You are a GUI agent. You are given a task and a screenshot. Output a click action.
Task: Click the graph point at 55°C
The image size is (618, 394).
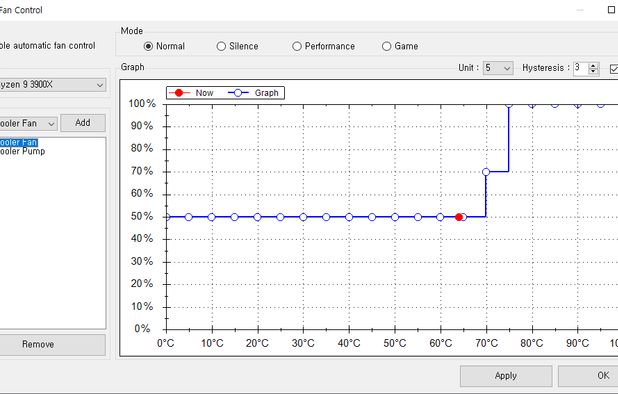[x=418, y=217]
